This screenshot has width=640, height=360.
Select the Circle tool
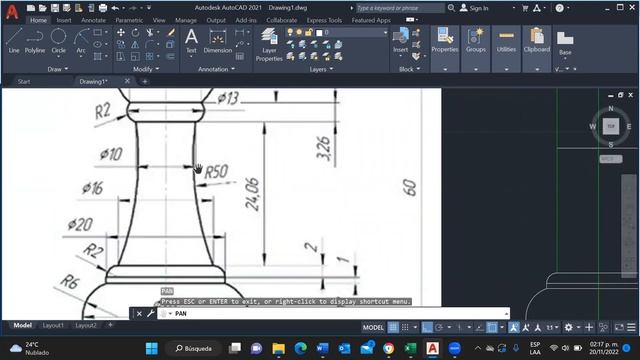[58, 41]
